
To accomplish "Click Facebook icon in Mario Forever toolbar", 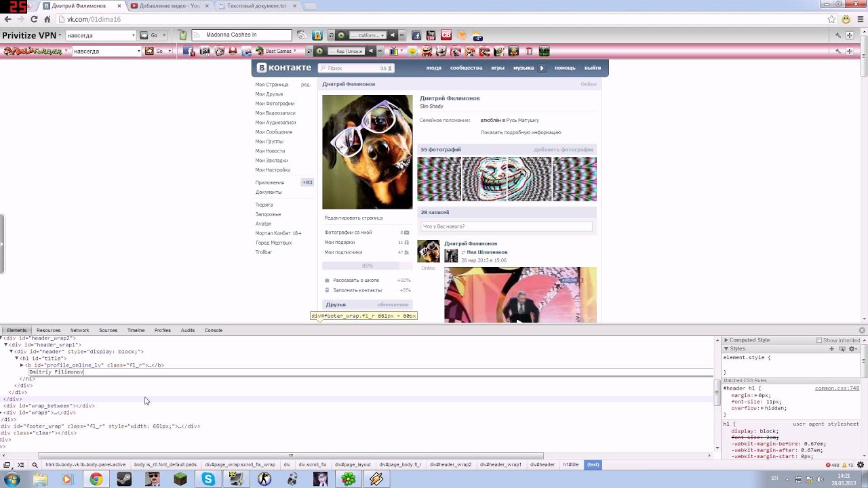I will (189, 51).
